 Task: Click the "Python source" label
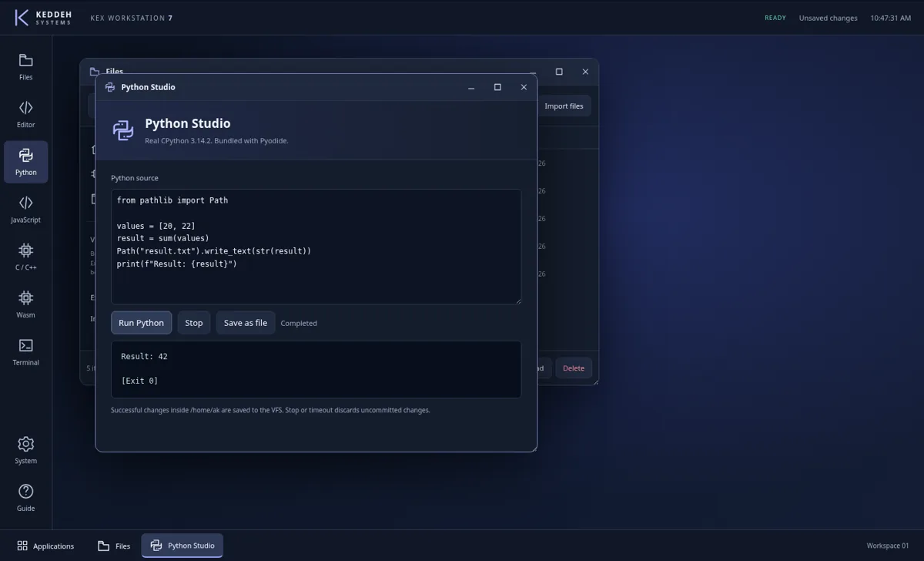[135, 178]
